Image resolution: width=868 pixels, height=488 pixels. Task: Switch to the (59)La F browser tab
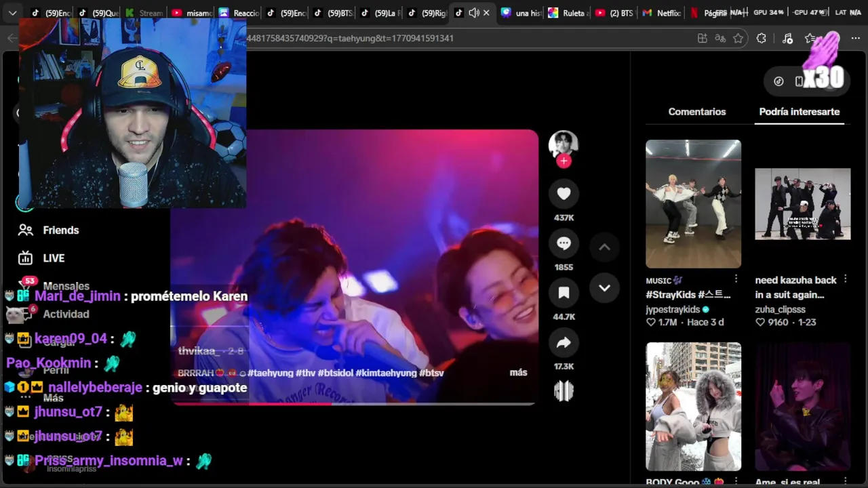pyautogui.click(x=380, y=13)
